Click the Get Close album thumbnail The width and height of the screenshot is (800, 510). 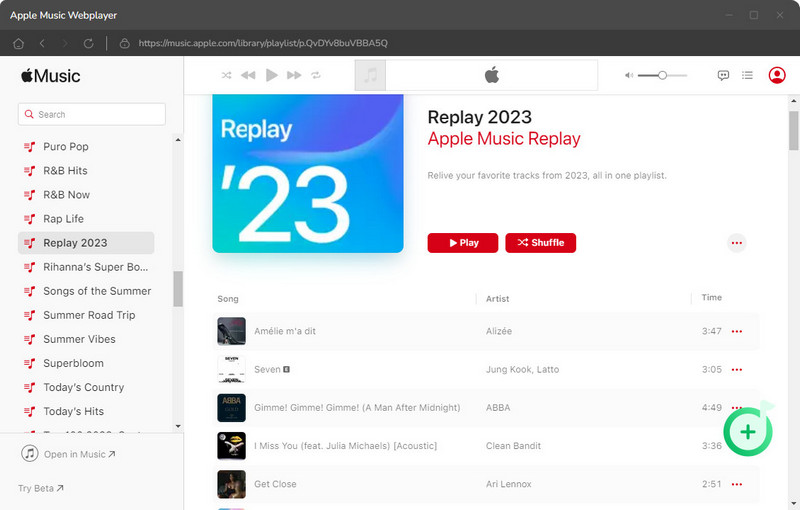[x=231, y=484]
